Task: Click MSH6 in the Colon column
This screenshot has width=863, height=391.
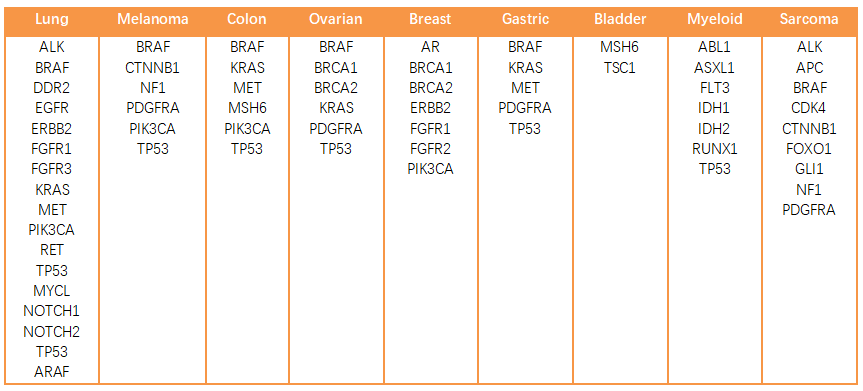Action: [x=247, y=108]
